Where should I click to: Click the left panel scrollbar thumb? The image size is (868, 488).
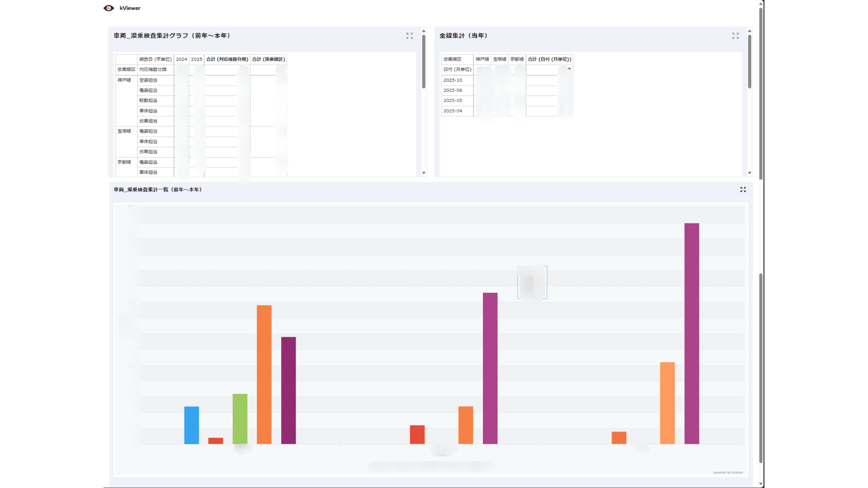pos(424,61)
